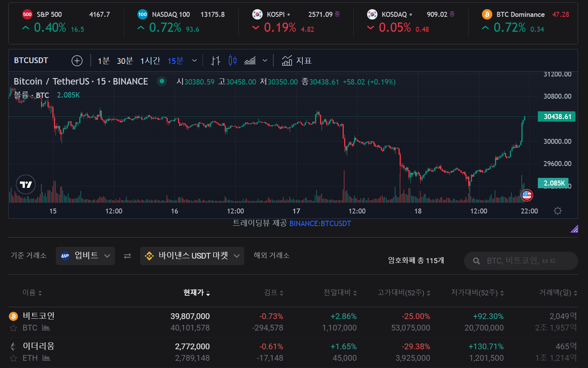The width and height of the screenshot is (588, 368).
Task: Click the US flag event marker on chart
Action: coord(527,195)
